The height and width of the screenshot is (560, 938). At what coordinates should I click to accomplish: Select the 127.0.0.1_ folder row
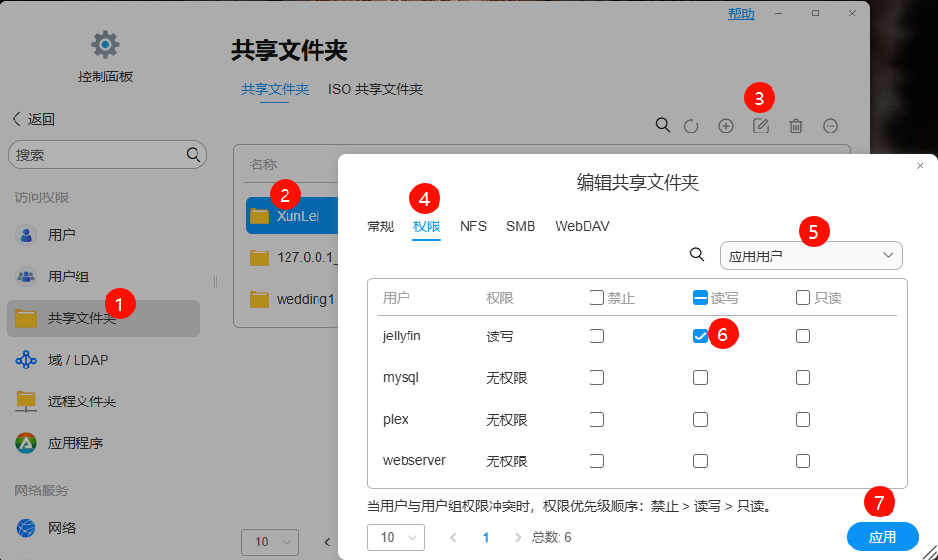(x=292, y=257)
